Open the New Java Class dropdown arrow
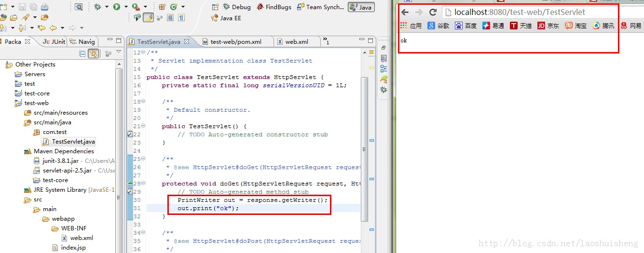 tap(182, 7)
